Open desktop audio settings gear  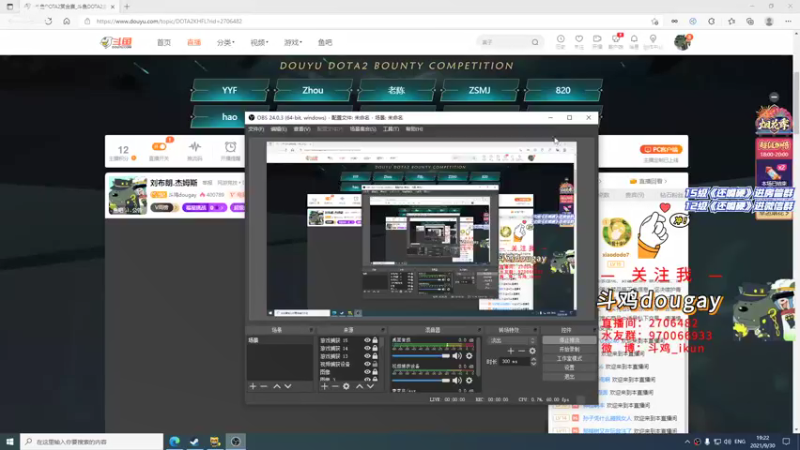(x=469, y=356)
